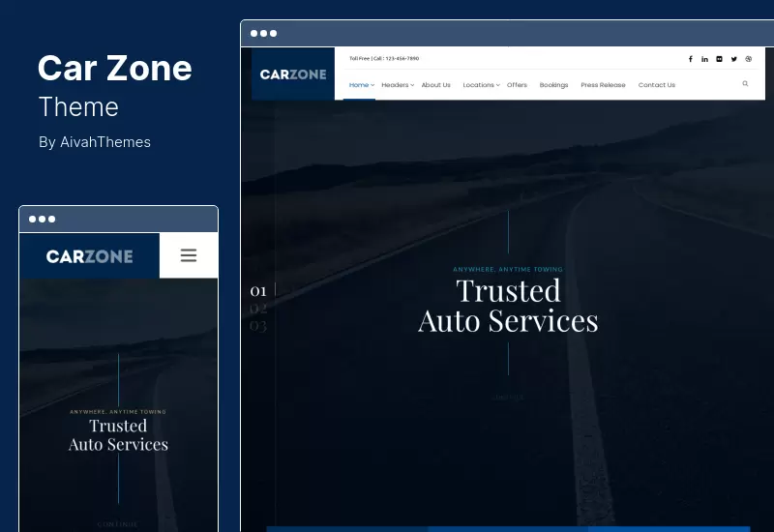The width and height of the screenshot is (774, 532).
Task: Open the Press Release menu item
Action: (x=603, y=85)
